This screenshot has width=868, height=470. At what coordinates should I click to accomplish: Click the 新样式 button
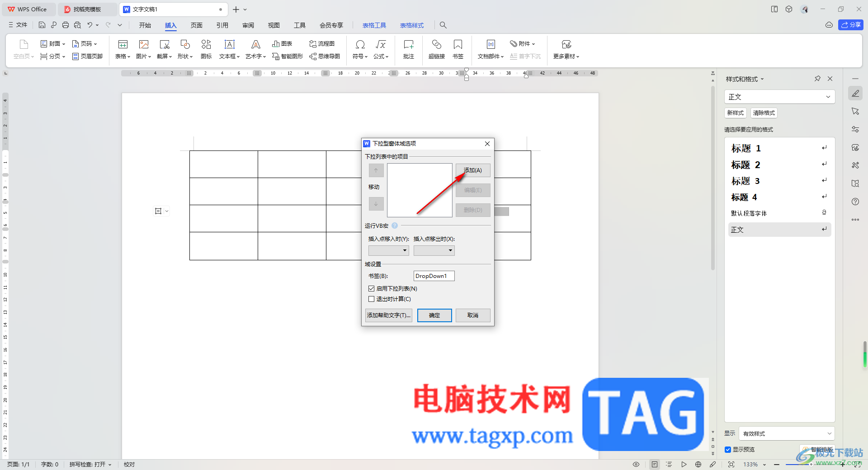coord(735,113)
